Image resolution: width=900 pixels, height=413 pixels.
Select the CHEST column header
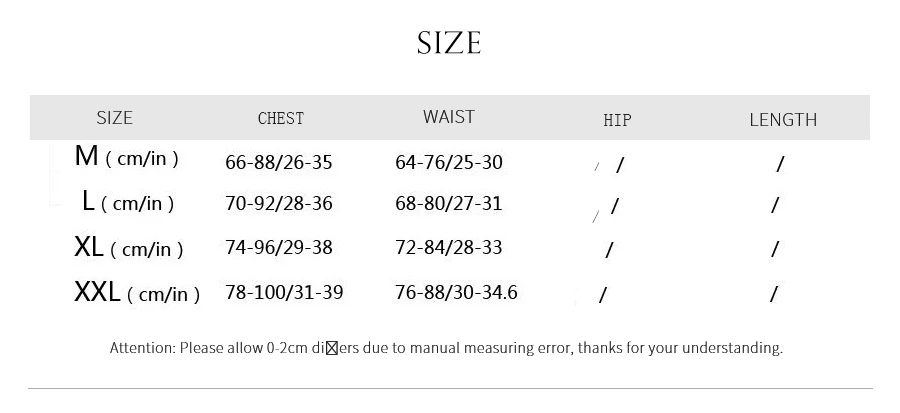coord(281,118)
